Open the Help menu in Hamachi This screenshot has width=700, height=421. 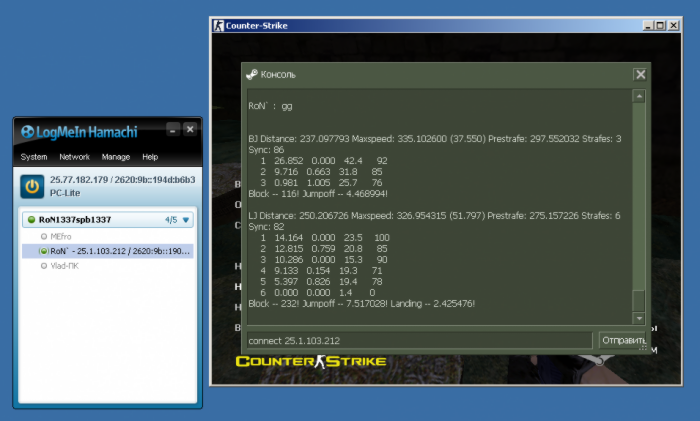(x=150, y=157)
